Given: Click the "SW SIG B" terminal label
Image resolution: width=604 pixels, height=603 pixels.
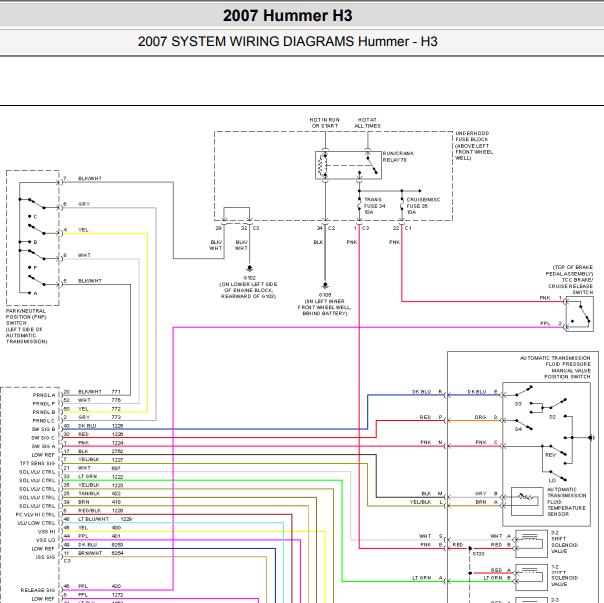Looking at the screenshot, I should coord(43,429).
